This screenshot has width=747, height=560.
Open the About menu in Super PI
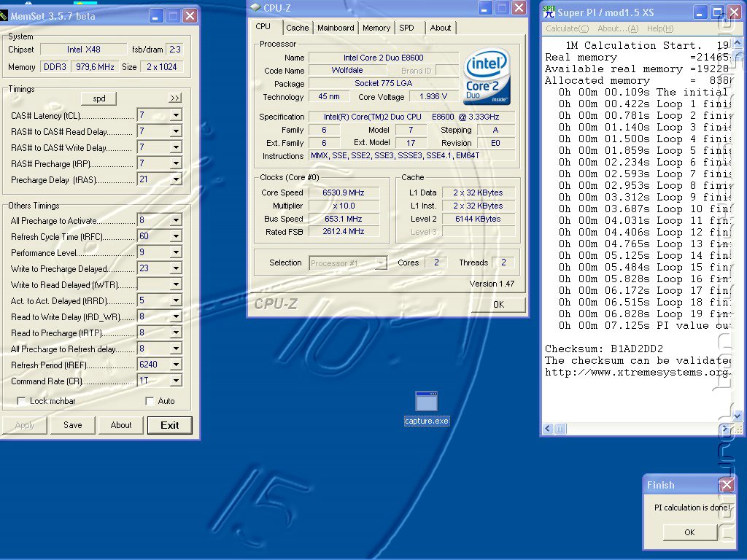tap(618, 28)
